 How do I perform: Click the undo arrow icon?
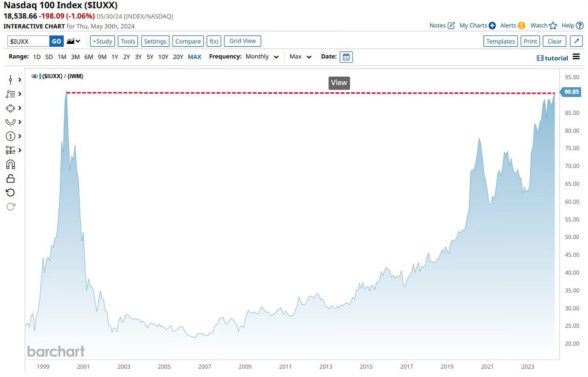pos(10,193)
